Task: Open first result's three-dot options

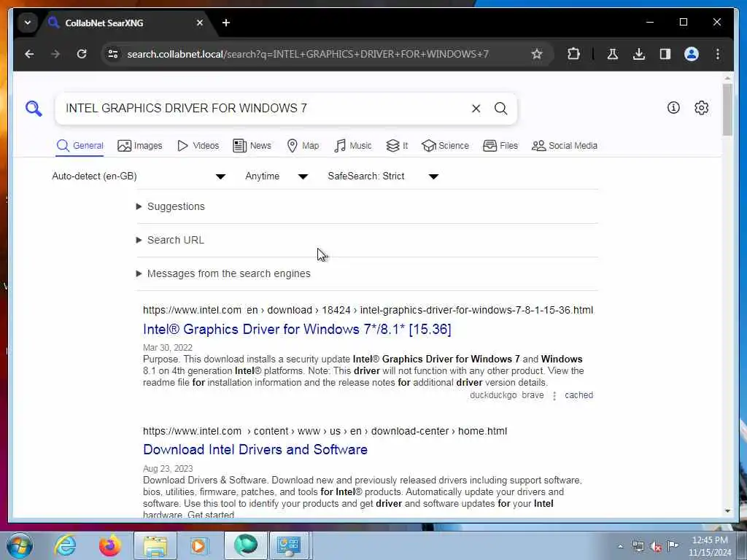Action: tap(554, 396)
